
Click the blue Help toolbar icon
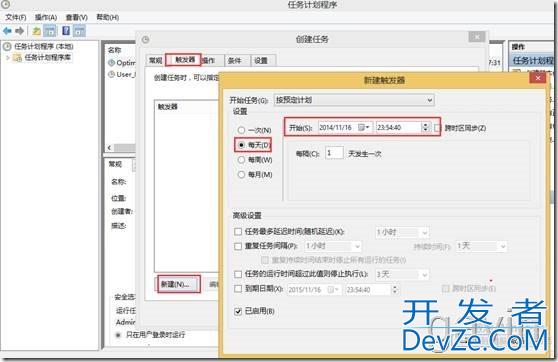click(66, 31)
